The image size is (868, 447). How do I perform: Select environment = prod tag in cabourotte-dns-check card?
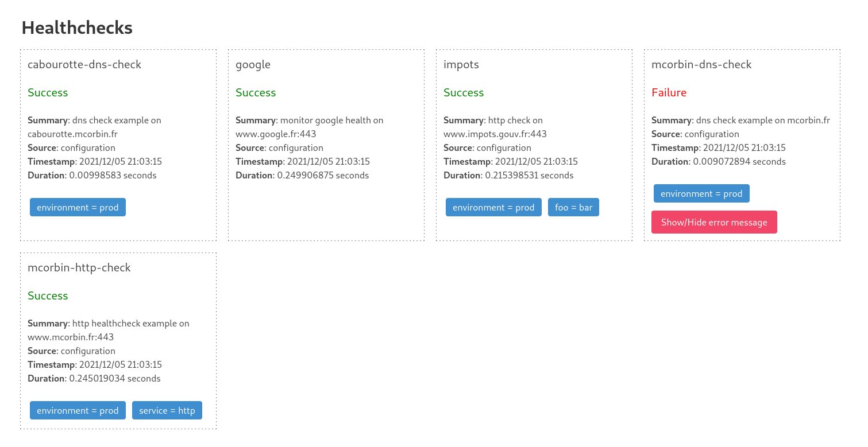pyautogui.click(x=78, y=207)
